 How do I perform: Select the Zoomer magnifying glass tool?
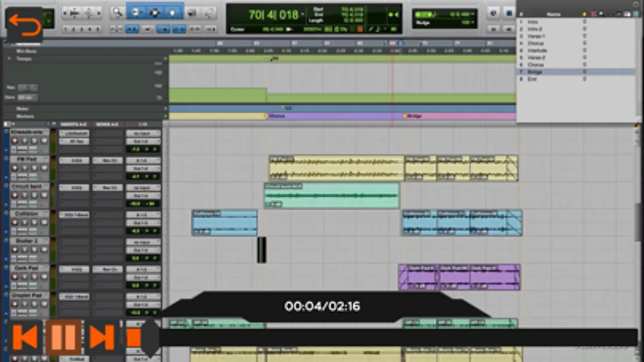pyautogui.click(x=117, y=12)
